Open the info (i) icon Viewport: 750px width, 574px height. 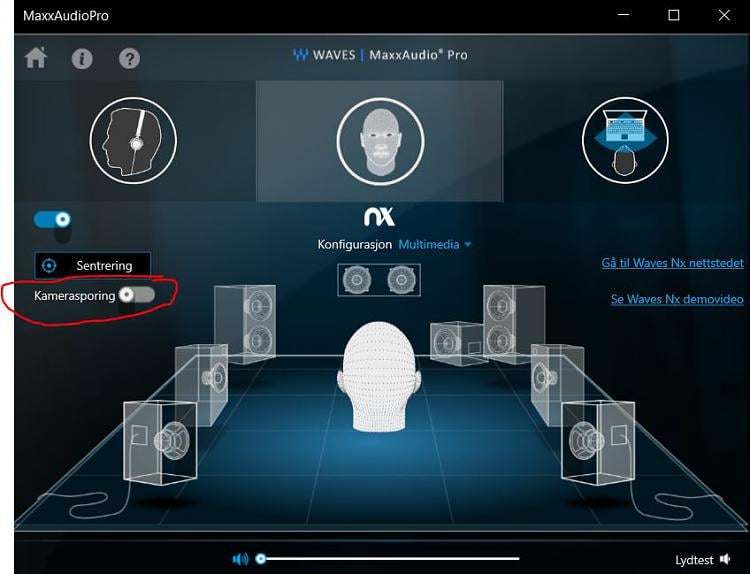(x=82, y=59)
